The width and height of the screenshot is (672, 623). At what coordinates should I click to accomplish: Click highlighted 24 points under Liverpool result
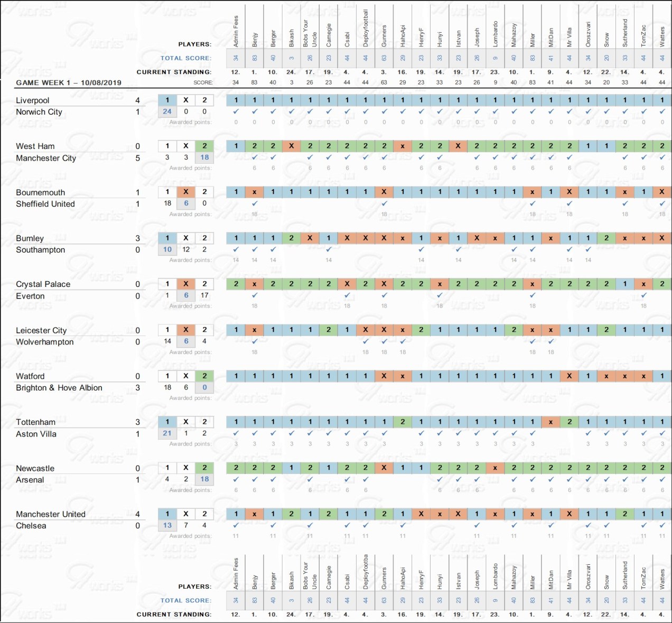[x=167, y=111]
